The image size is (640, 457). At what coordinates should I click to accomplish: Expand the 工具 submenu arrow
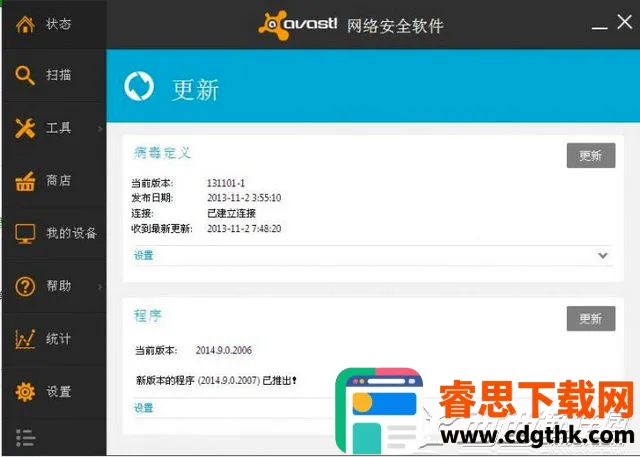tap(100, 129)
